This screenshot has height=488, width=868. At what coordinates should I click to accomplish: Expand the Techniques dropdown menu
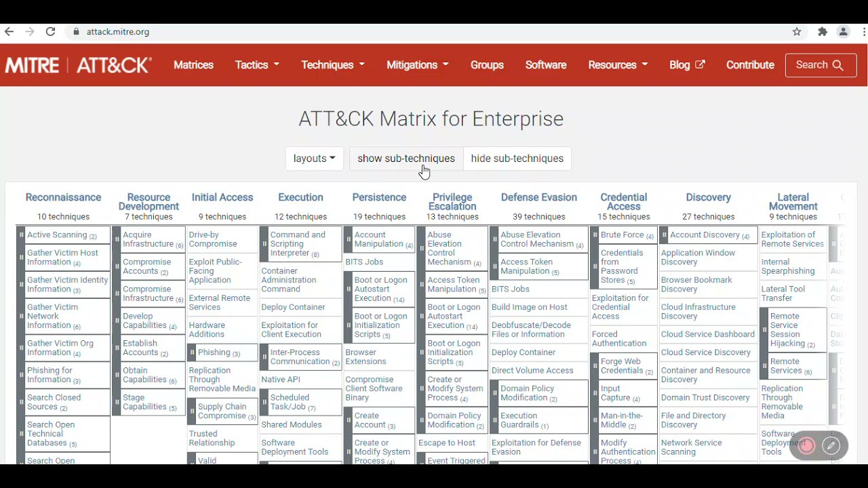point(333,65)
